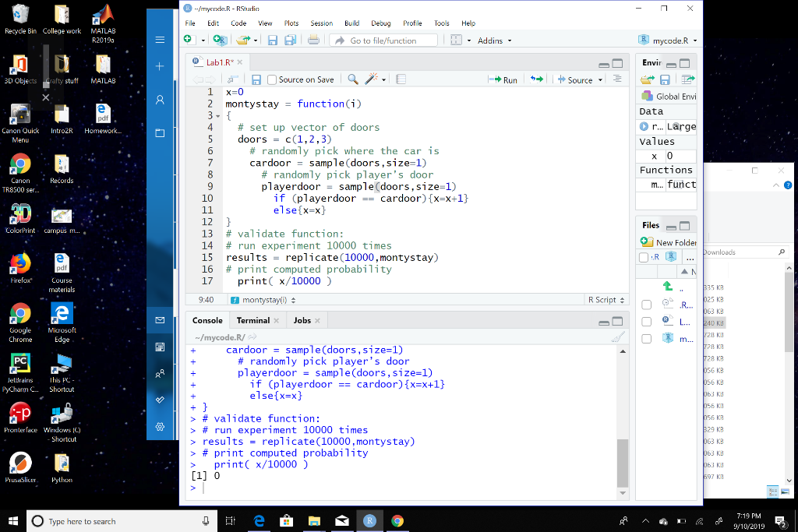Click the Save All icon in the main toolbar

(290, 40)
